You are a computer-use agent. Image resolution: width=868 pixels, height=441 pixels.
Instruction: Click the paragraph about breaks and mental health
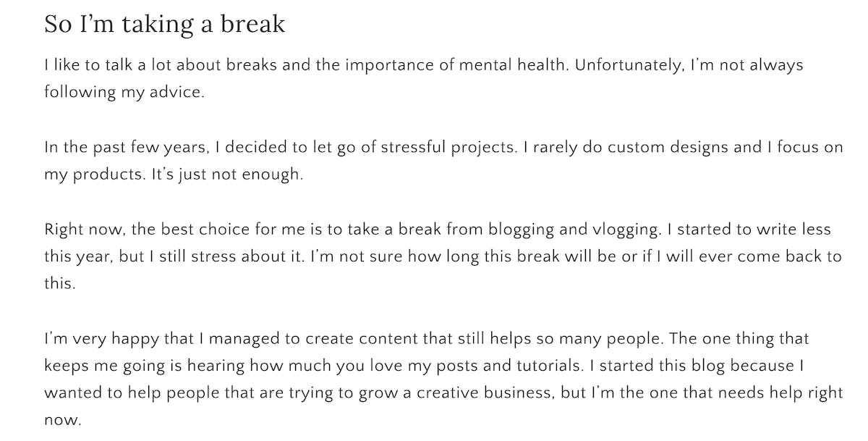coord(424,78)
